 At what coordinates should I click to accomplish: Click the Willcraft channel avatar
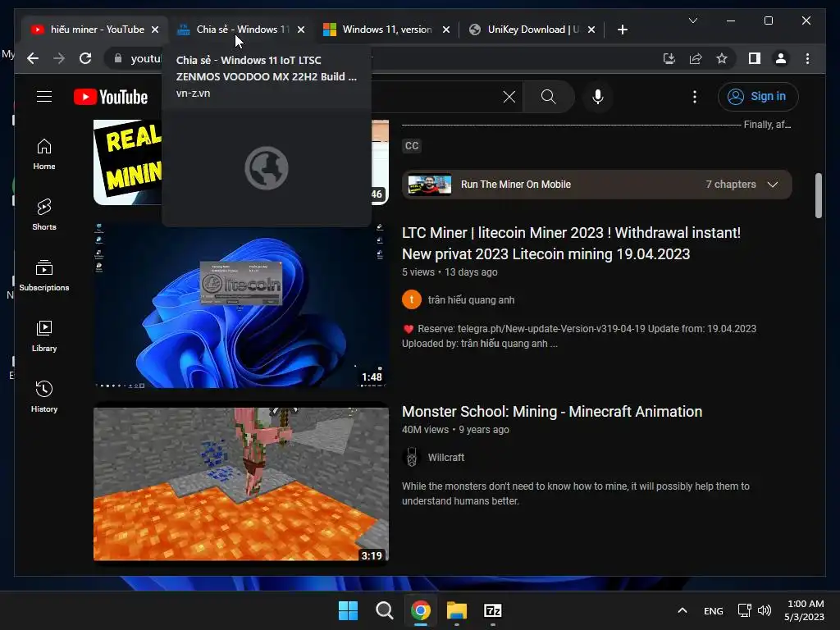tap(412, 457)
